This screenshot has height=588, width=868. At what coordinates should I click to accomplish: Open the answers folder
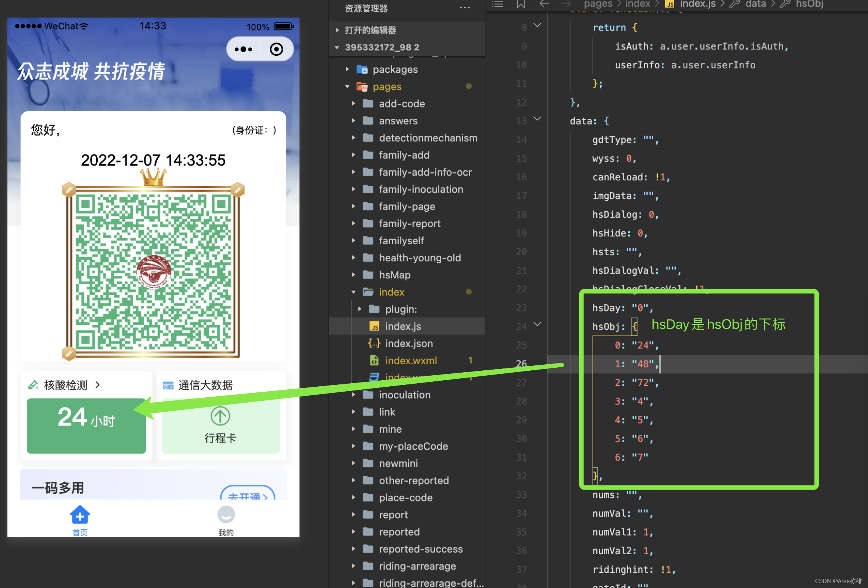tap(398, 121)
